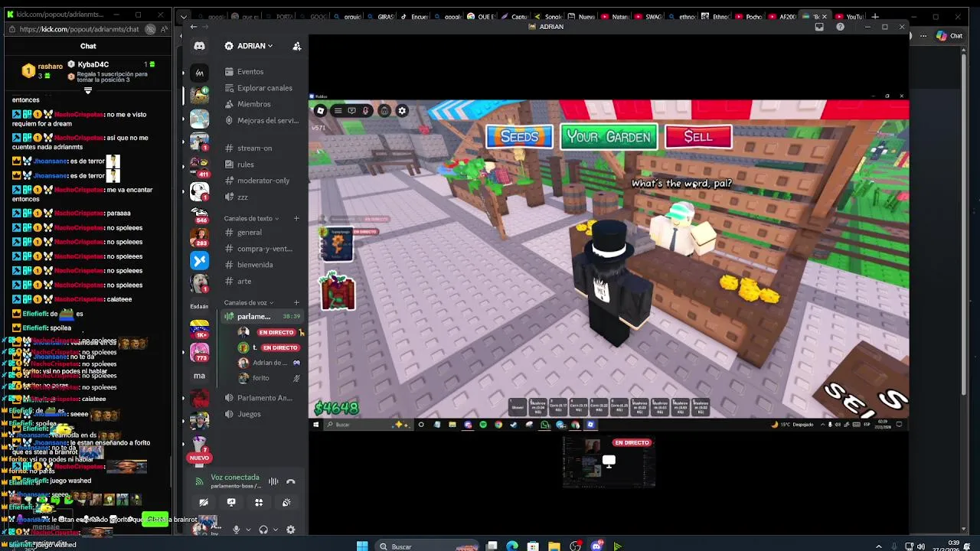Viewport: 980px width, 551px height.
Task: Open the small stream preview thumbnail
Action: pyautogui.click(x=609, y=461)
